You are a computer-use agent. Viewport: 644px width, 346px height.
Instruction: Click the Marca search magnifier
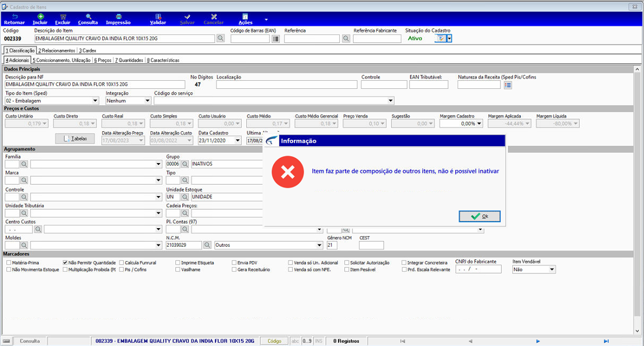pyautogui.click(x=24, y=180)
